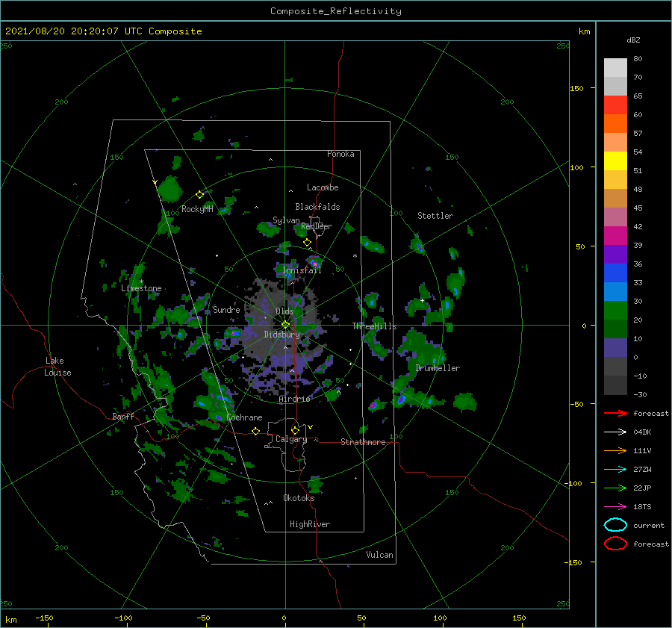The width and height of the screenshot is (672, 628).
Task: Pick the pink 42-45 dBZ swatch
Action: [615, 217]
